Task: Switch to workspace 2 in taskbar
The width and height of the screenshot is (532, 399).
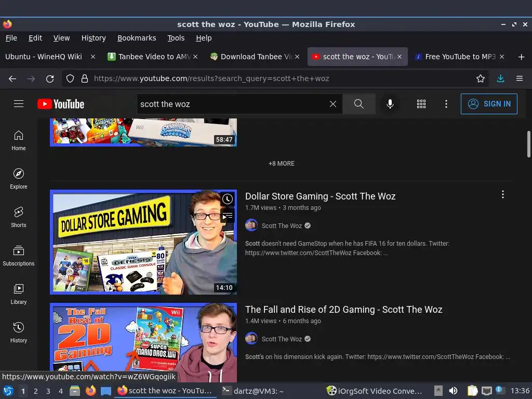Action: tap(36, 391)
